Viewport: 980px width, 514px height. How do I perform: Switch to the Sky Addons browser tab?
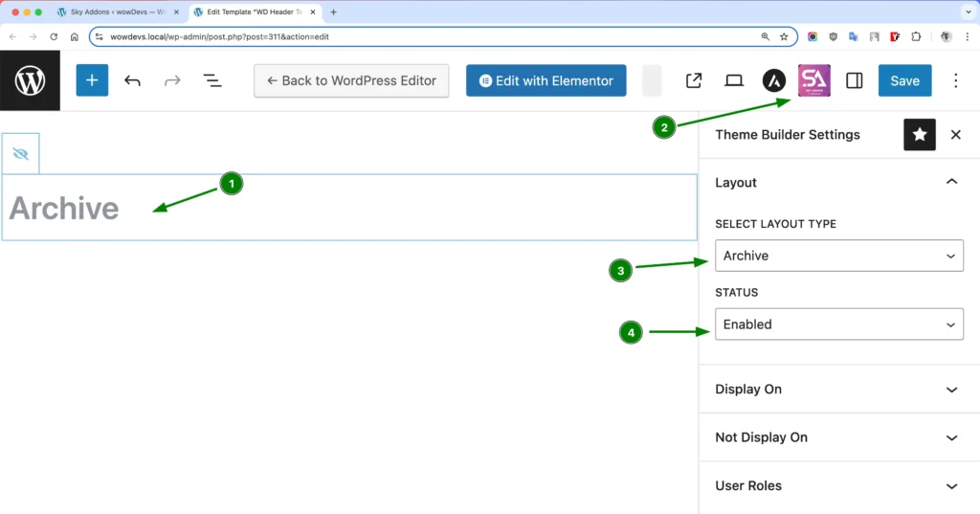[118, 11]
